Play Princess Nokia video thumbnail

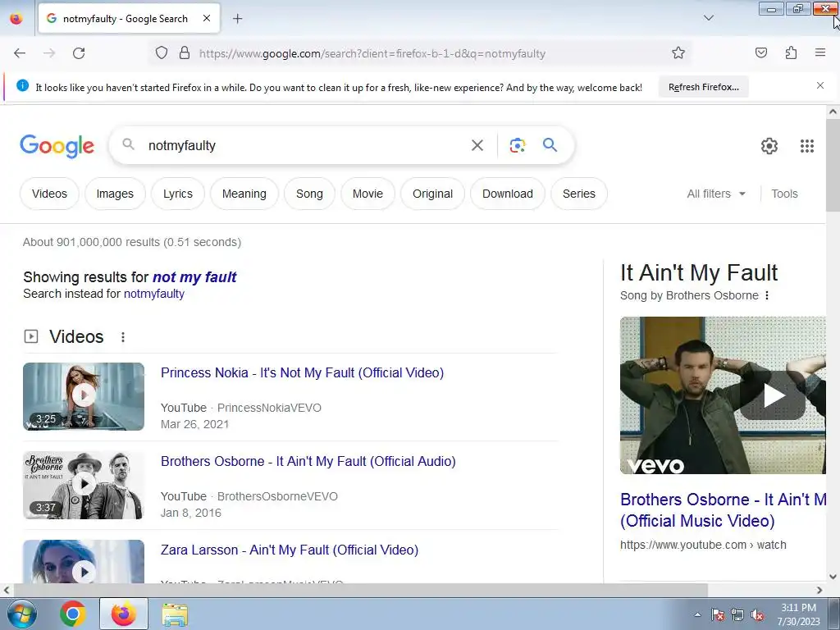pyautogui.click(x=84, y=396)
